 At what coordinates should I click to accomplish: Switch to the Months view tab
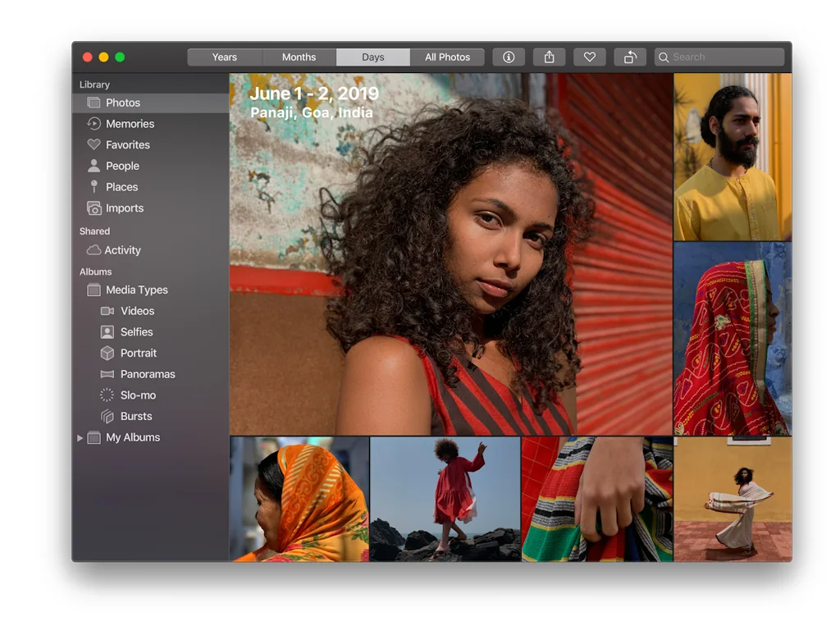299,57
